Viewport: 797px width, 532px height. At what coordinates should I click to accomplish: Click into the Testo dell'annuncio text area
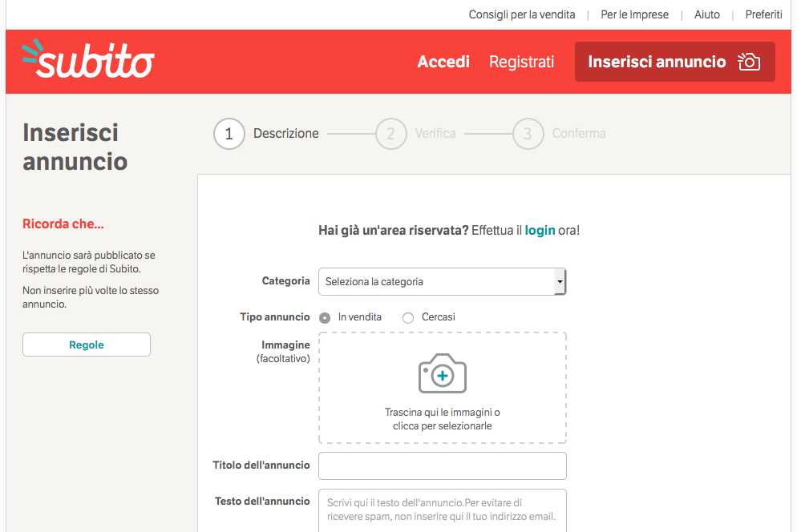[x=443, y=510]
